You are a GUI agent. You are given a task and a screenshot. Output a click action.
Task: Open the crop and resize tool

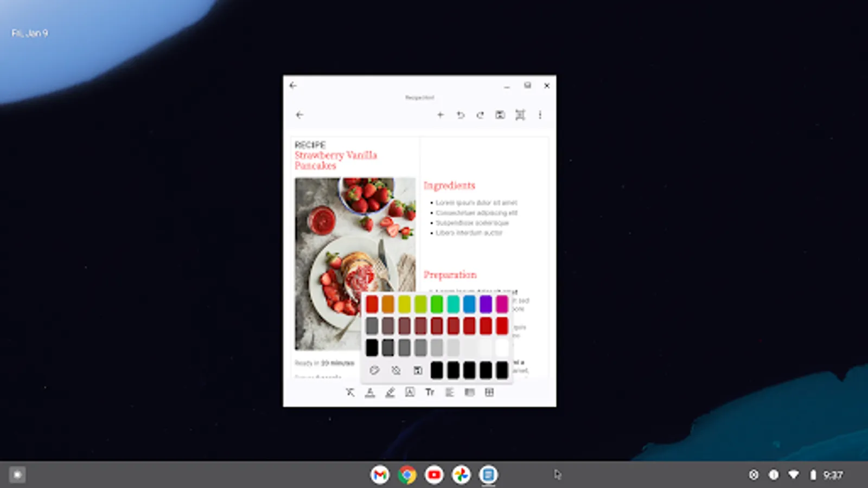point(520,115)
